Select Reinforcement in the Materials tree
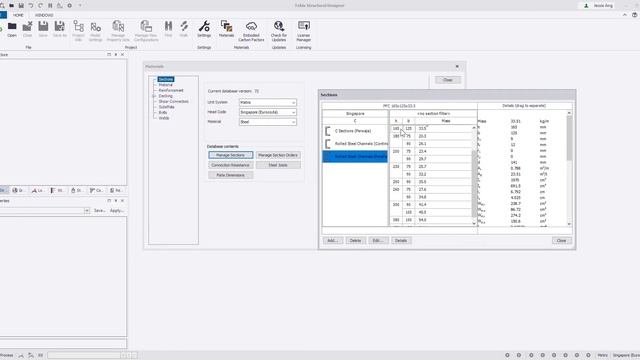 click(x=171, y=90)
